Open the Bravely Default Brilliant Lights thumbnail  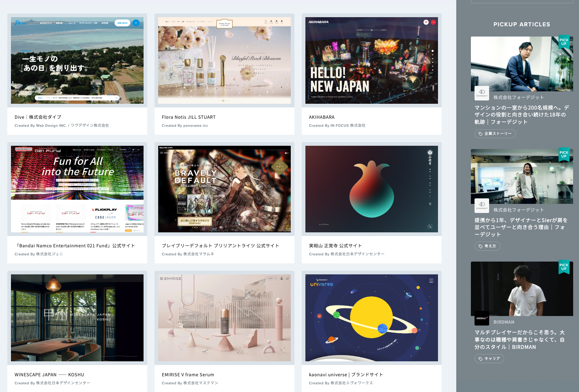point(224,189)
